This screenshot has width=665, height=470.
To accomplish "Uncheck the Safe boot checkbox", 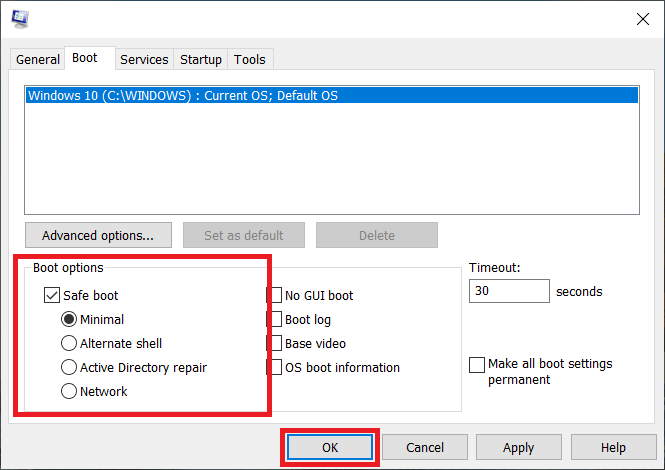I will (x=52, y=296).
